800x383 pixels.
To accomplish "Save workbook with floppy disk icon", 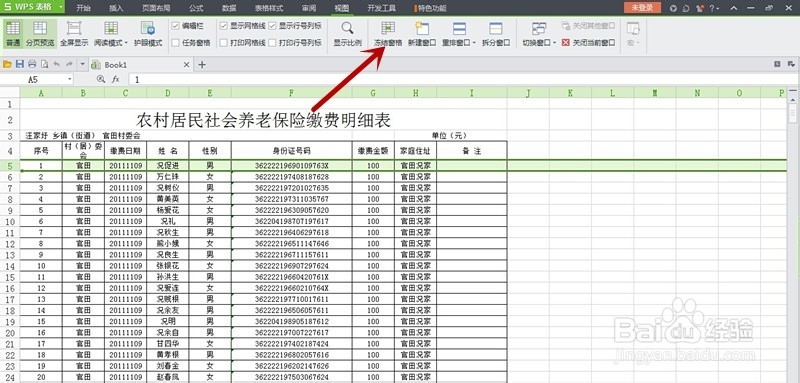I will click(x=19, y=64).
